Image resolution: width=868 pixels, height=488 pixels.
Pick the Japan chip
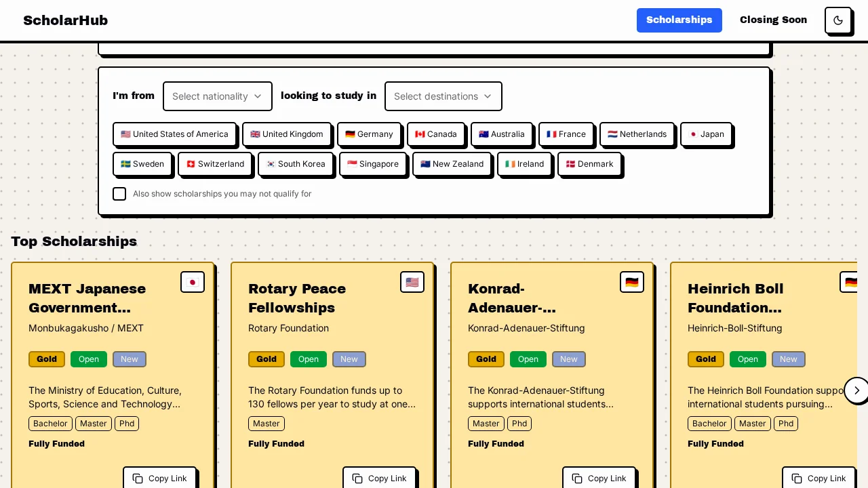(706, 134)
